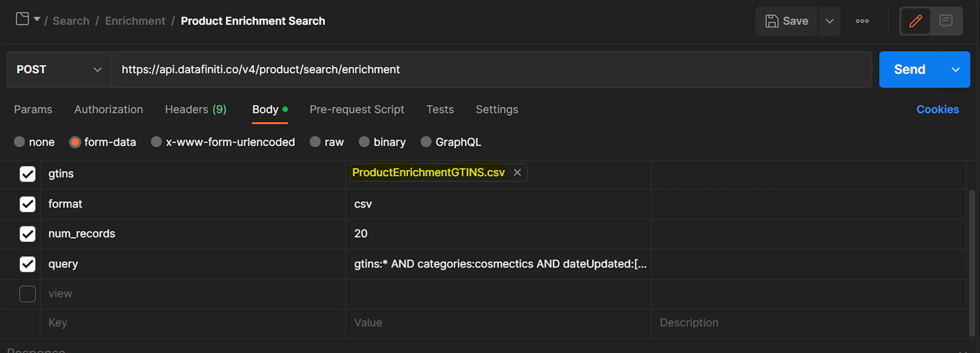Open the comments icon near top right
980x353 pixels.
pos(947,21)
